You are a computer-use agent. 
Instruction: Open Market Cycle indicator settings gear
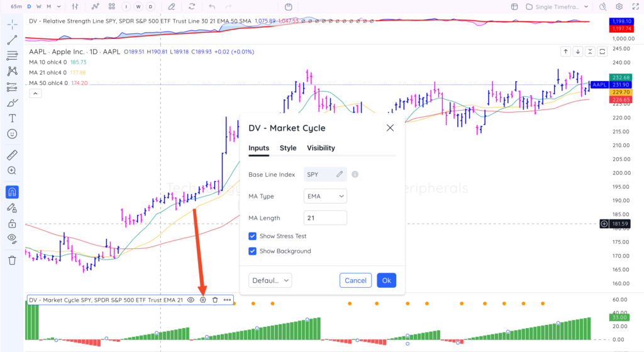click(203, 300)
